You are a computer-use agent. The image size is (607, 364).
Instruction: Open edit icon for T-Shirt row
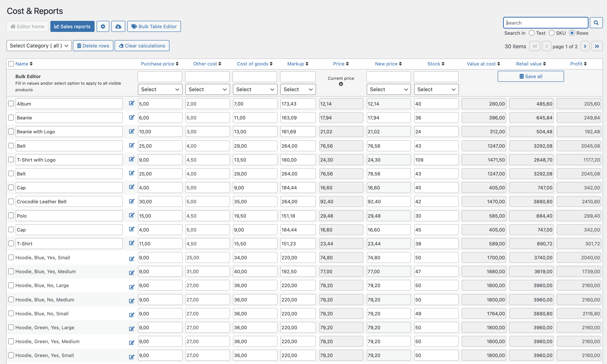(132, 243)
